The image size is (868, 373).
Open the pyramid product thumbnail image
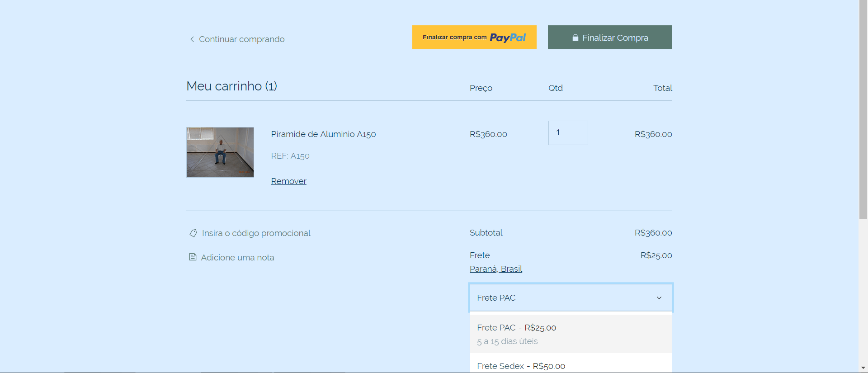point(220,152)
